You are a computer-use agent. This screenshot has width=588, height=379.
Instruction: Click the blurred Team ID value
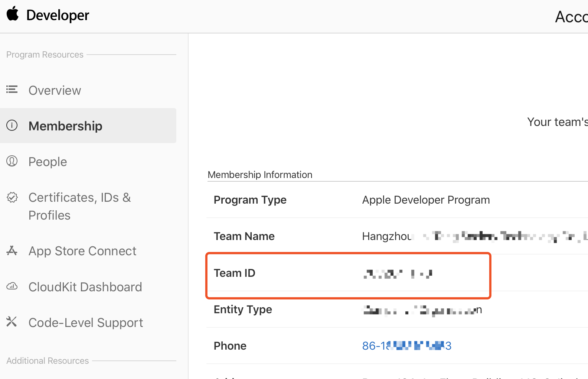[398, 274]
